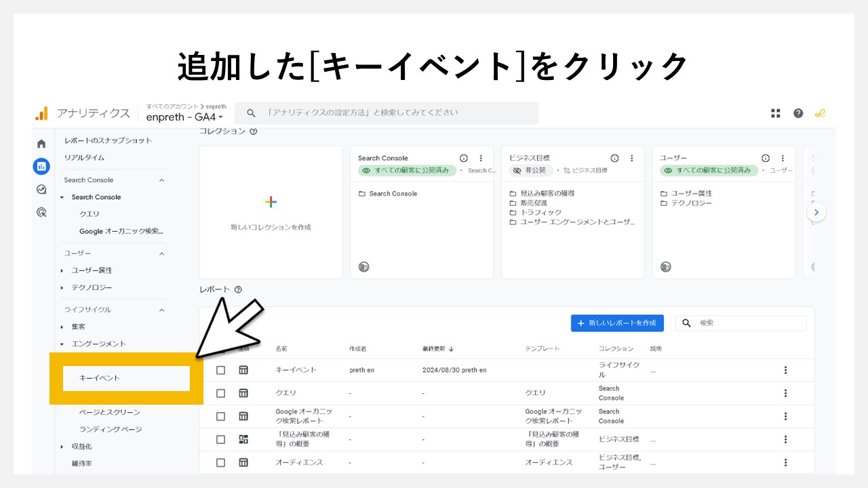
Task: Check the オーディエンス report row checkbox
Action: click(220, 462)
